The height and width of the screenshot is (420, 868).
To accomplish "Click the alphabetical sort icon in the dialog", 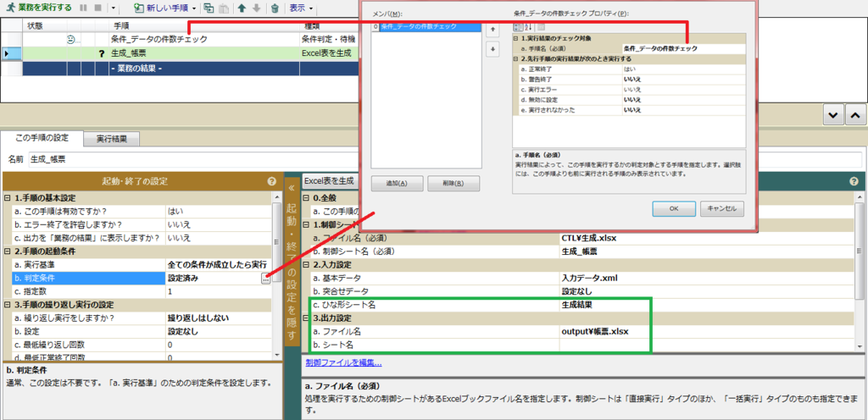I will click(x=528, y=27).
